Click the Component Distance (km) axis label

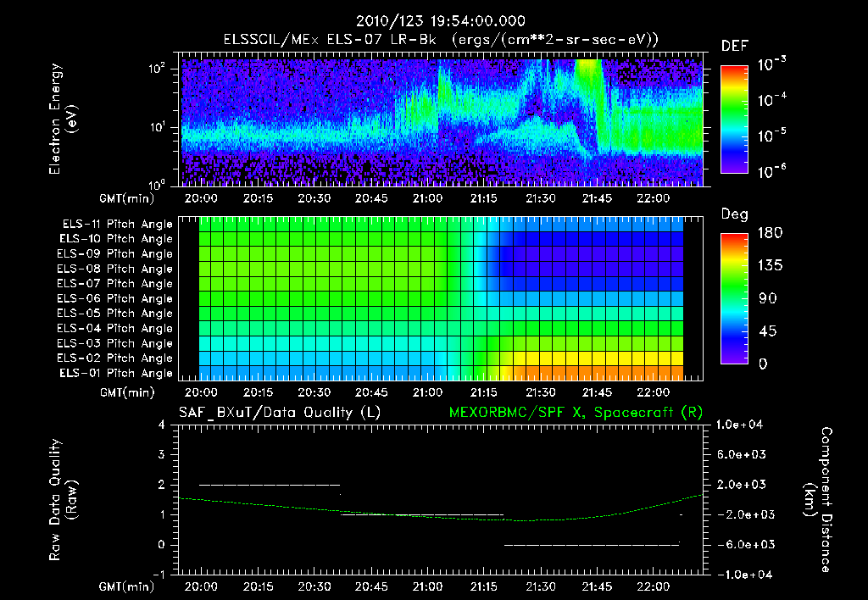tap(817, 500)
